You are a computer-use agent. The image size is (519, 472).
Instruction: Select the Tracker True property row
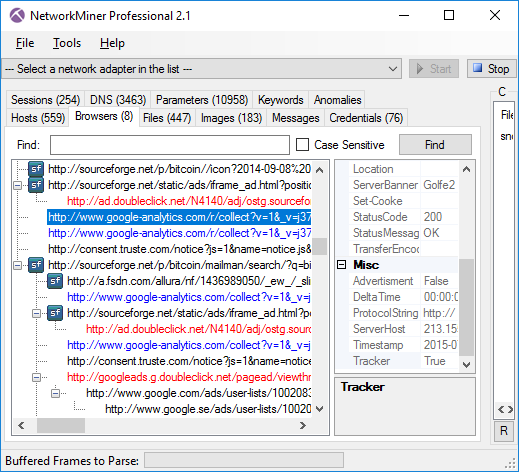click(403, 361)
